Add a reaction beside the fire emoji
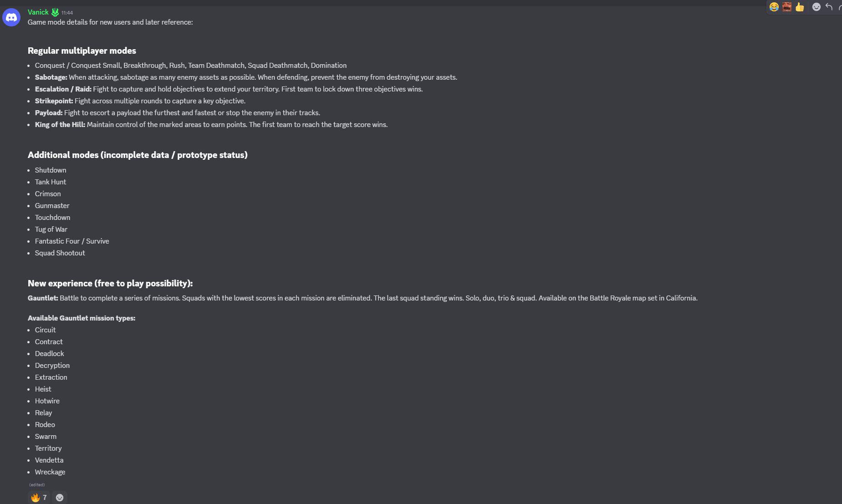 click(60, 498)
